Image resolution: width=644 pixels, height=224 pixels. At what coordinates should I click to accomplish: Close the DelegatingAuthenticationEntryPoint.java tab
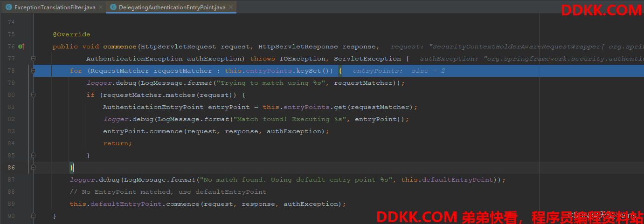[231, 7]
